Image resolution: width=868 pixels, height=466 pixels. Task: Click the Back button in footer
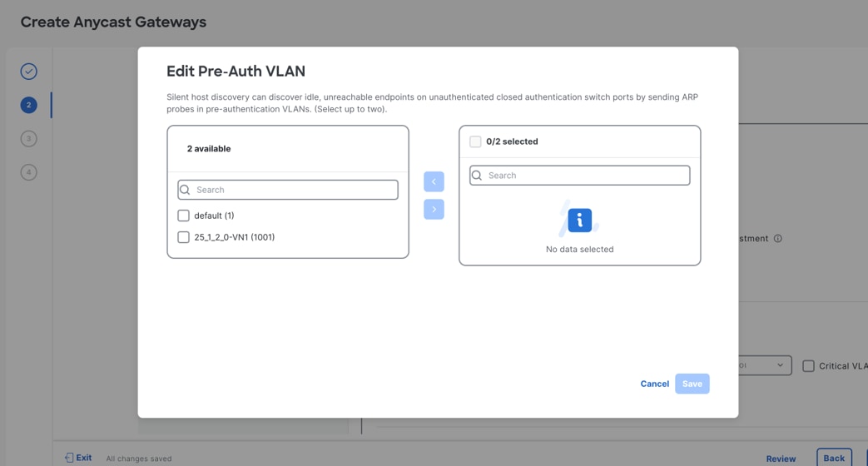tap(834, 458)
